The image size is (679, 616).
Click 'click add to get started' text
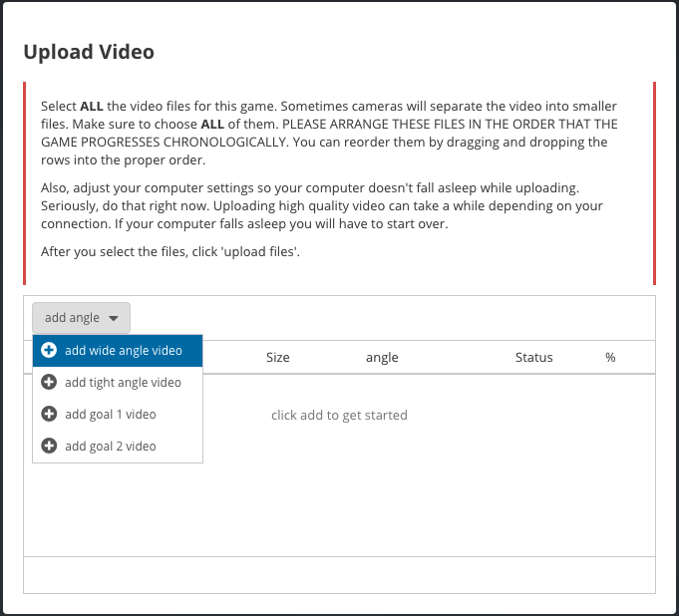point(339,416)
